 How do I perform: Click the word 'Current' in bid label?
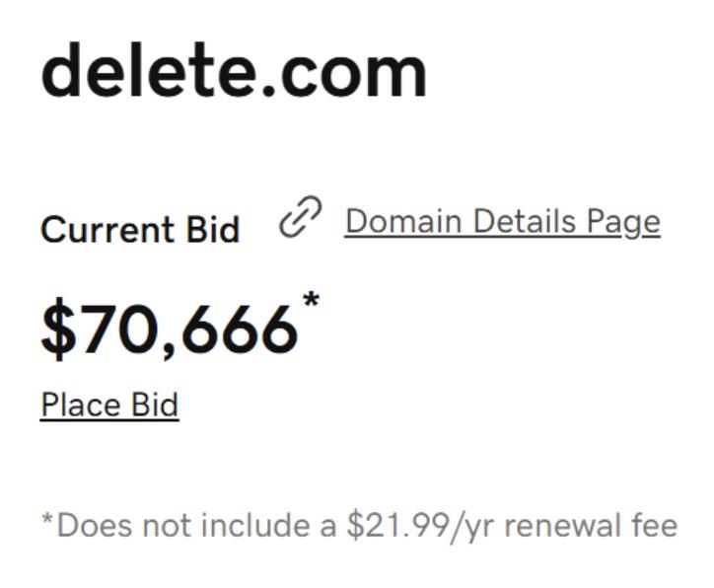(107, 230)
